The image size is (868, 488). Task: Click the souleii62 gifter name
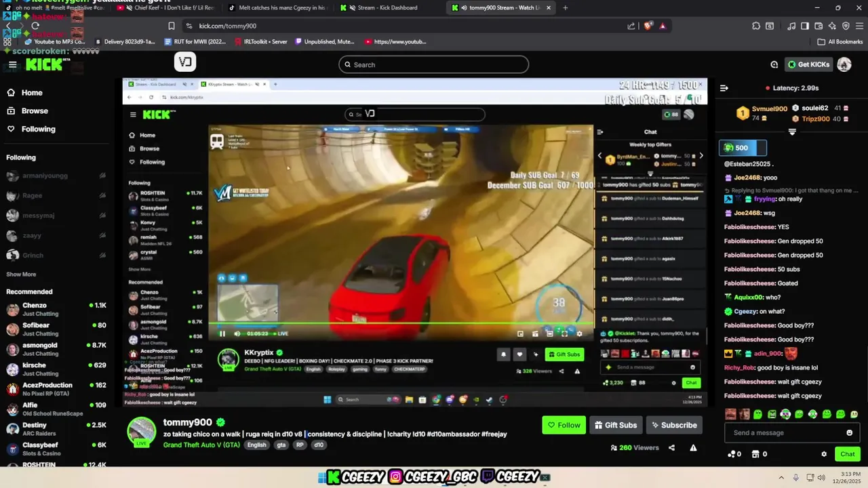click(x=815, y=108)
